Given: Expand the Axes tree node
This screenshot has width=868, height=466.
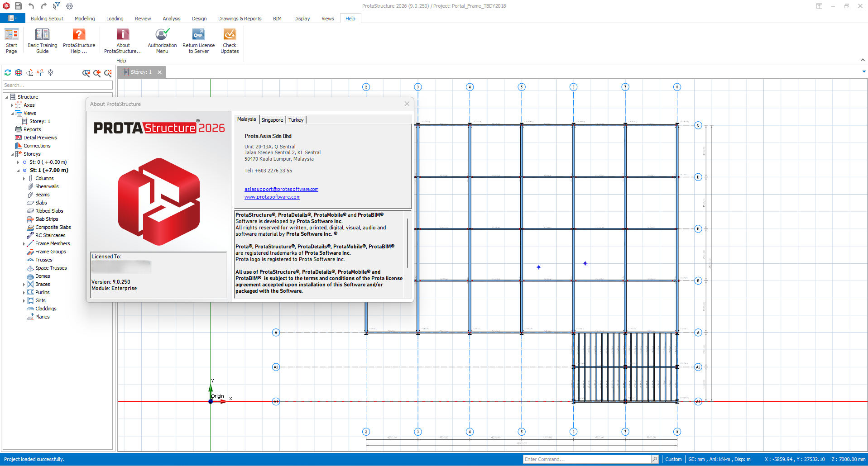Looking at the screenshot, I should coord(12,105).
